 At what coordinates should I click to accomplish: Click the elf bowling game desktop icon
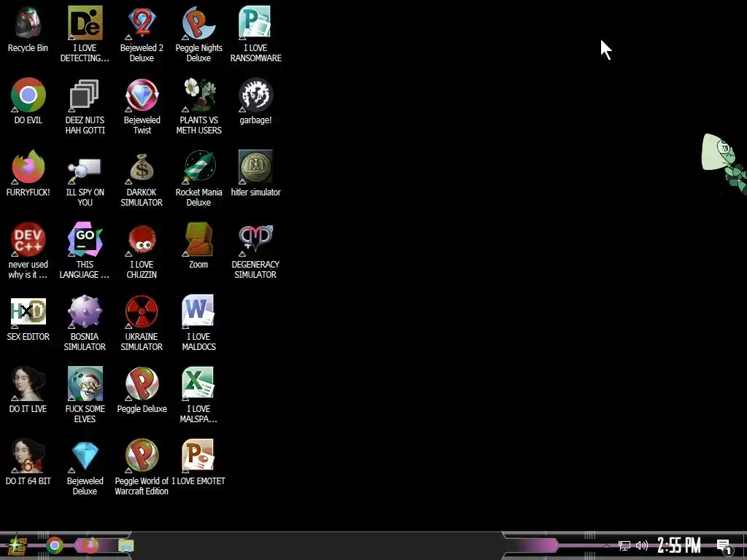pyautogui.click(x=85, y=384)
